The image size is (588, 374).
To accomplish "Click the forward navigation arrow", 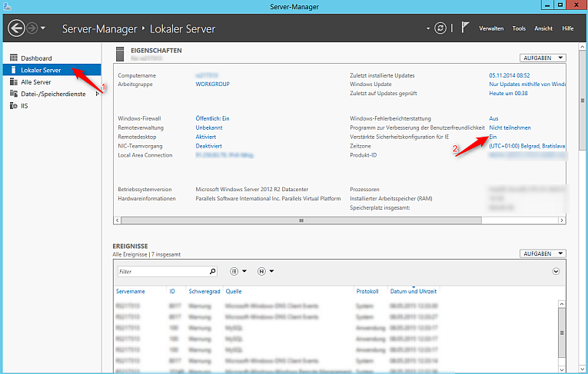I will pos(32,28).
